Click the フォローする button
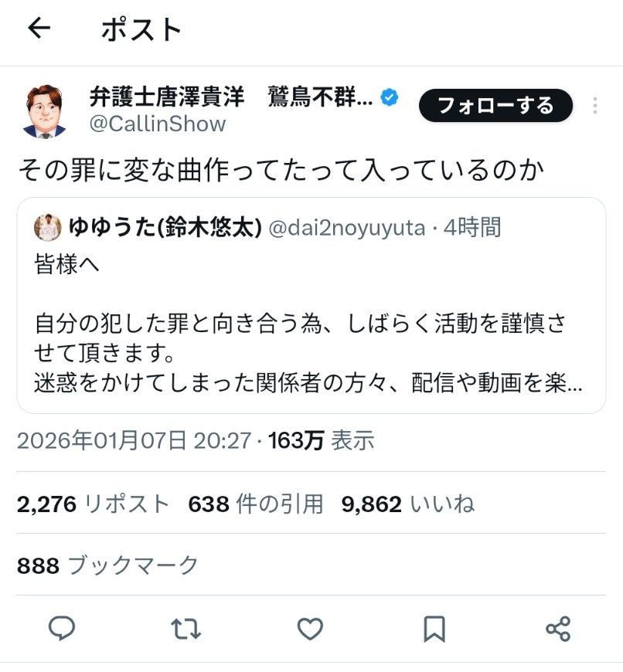This screenshot has width=623, height=672. [495, 106]
